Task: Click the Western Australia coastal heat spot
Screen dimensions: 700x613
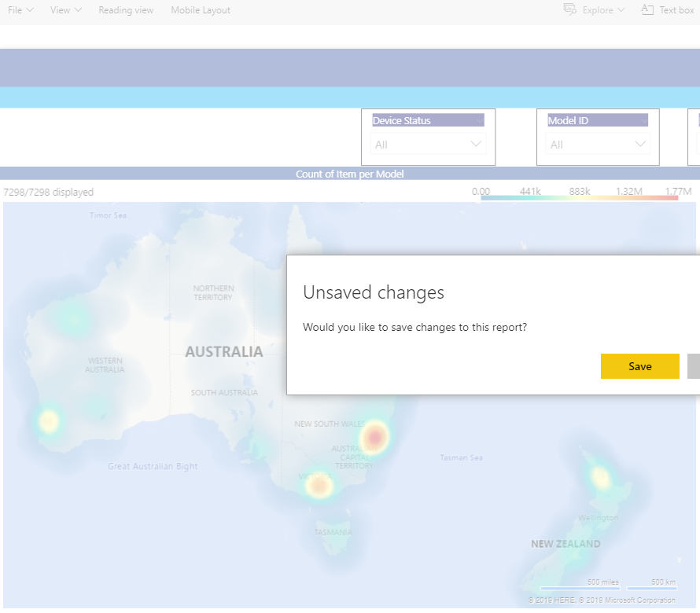Action: coord(48,421)
